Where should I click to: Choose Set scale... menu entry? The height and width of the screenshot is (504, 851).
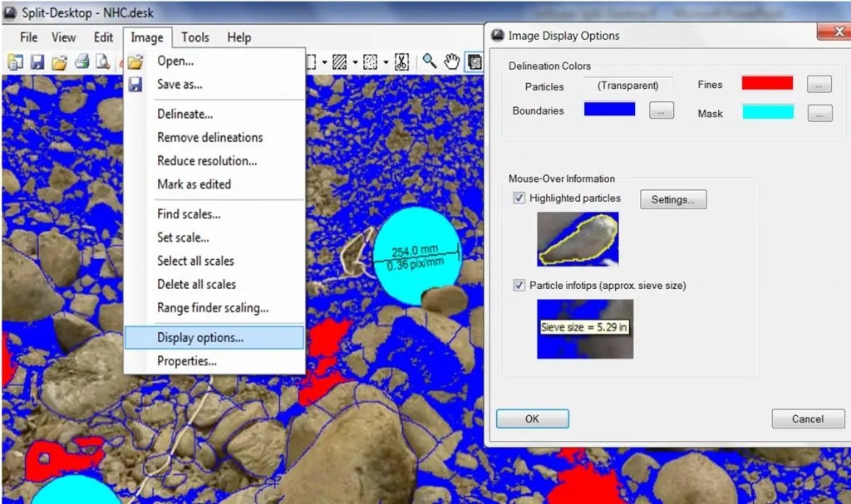214,237
